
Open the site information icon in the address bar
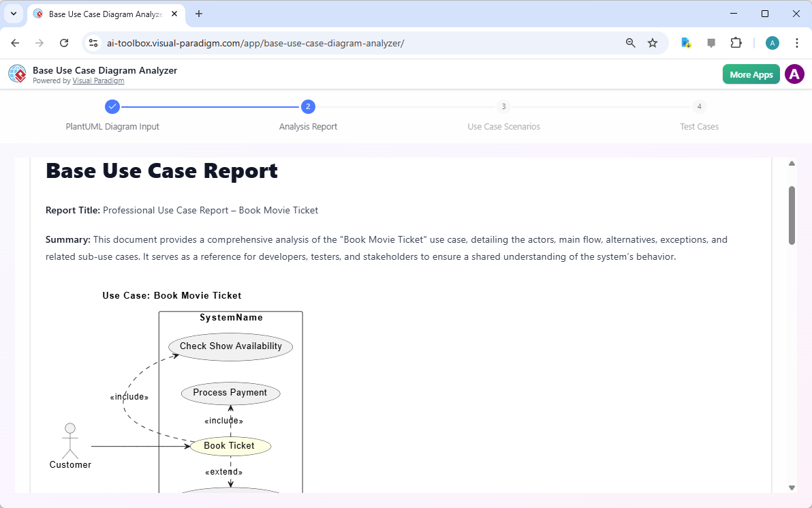pyautogui.click(x=93, y=42)
